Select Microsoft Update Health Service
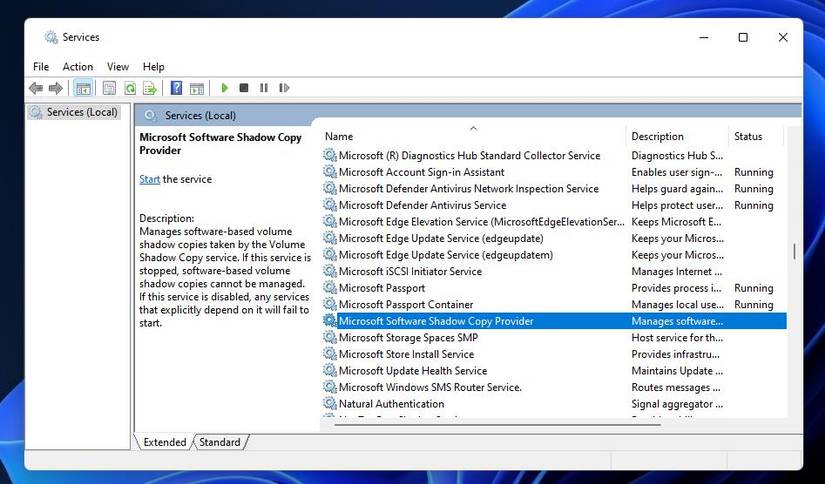The height and width of the screenshot is (484, 825). point(413,371)
